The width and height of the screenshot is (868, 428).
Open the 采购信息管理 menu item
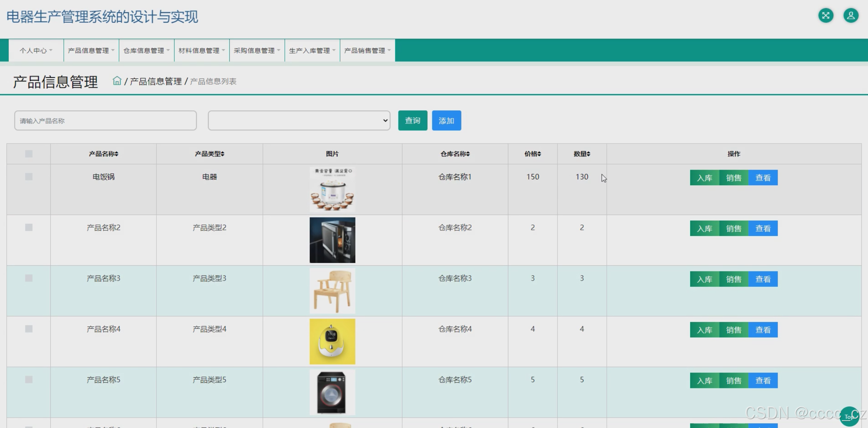[257, 50]
